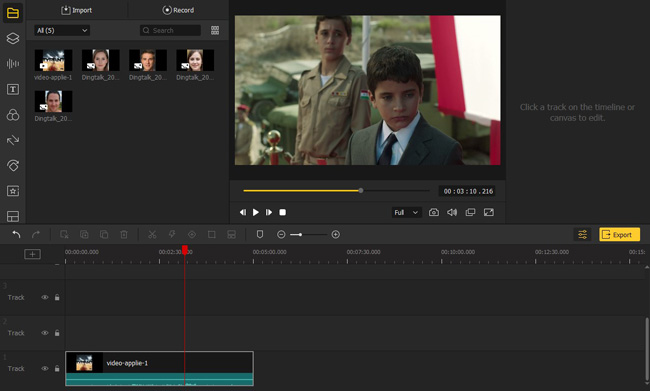Step forward to the next frame
650x391 pixels.
click(269, 212)
